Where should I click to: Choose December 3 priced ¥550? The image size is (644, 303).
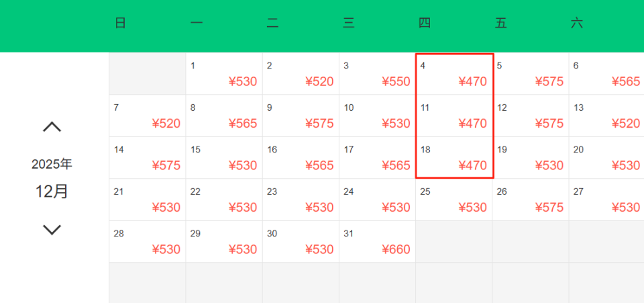377,74
